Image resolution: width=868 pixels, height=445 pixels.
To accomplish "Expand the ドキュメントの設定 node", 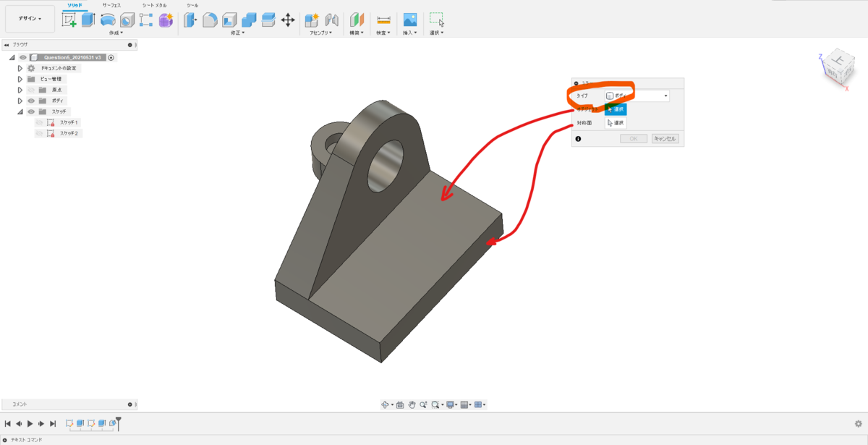I will coord(20,68).
